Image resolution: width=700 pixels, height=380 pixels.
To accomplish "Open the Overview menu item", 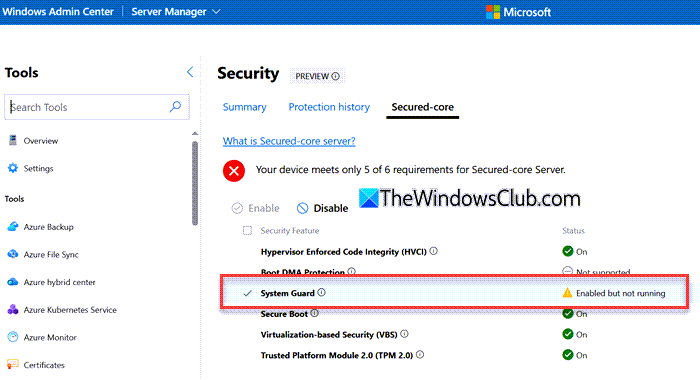I will [x=41, y=141].
